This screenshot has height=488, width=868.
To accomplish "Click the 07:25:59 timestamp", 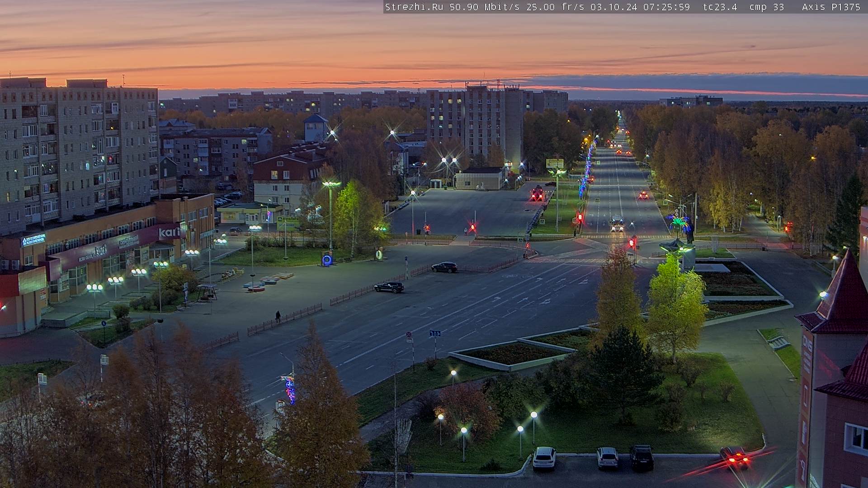I will click(x=666, y=7).
